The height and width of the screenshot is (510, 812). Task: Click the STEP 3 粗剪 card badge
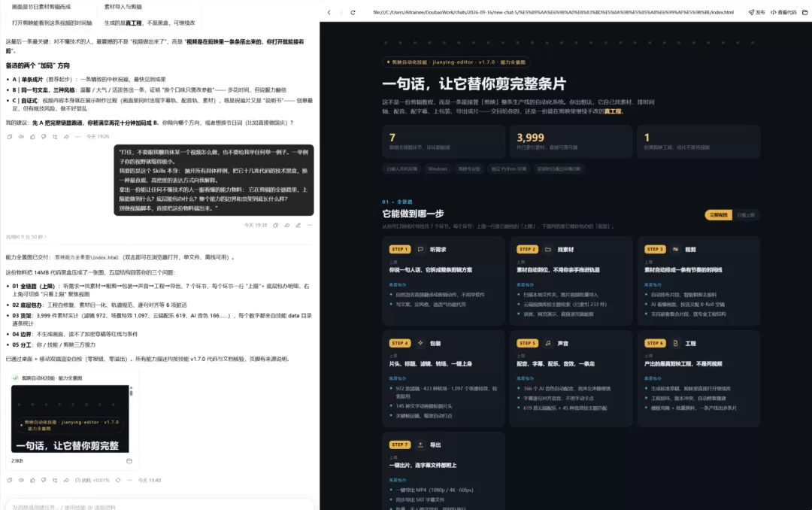[x=655, y=249]
